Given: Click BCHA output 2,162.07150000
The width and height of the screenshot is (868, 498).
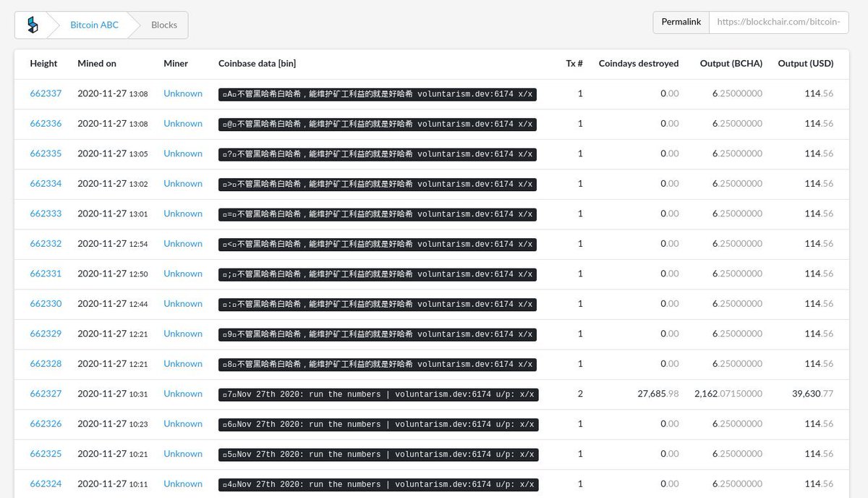Looking at the screenshot, I should tap(728, 394).
